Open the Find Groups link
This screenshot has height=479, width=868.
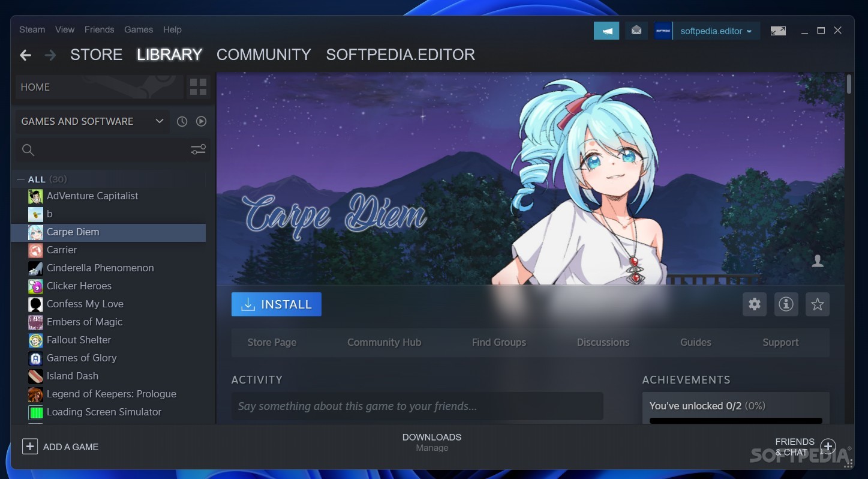pos(498,343)
